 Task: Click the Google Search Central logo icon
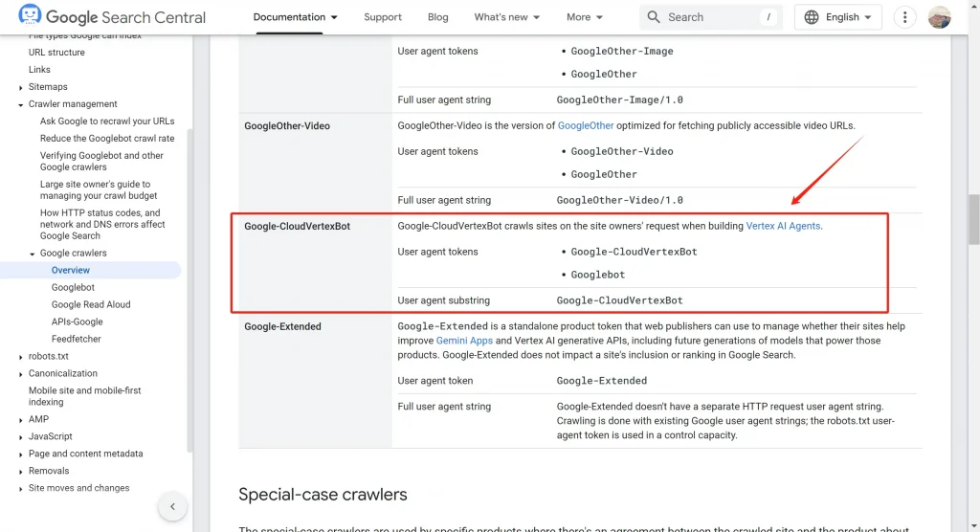click(30, 15)
